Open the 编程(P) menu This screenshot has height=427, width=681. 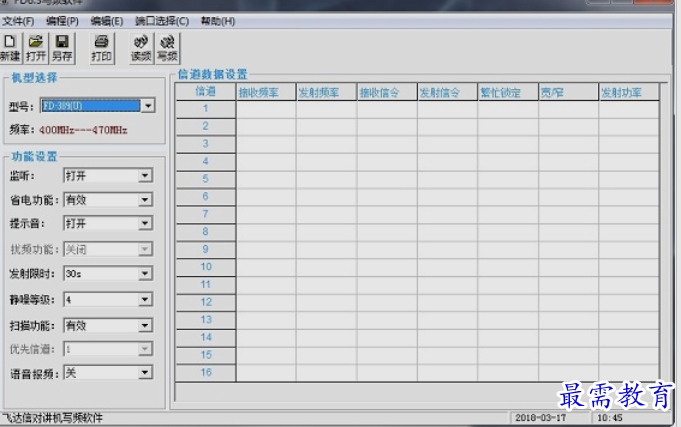click(x=62, y=21)
